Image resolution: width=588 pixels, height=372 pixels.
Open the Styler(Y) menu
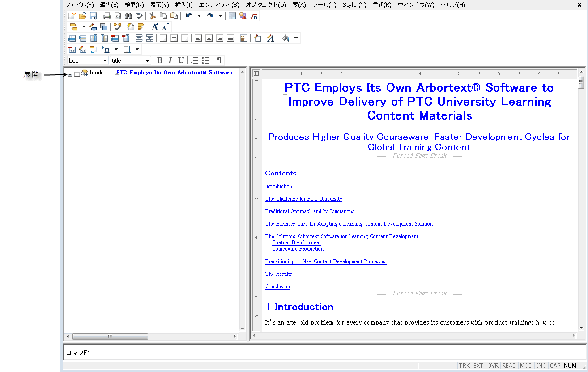(354, 5)
